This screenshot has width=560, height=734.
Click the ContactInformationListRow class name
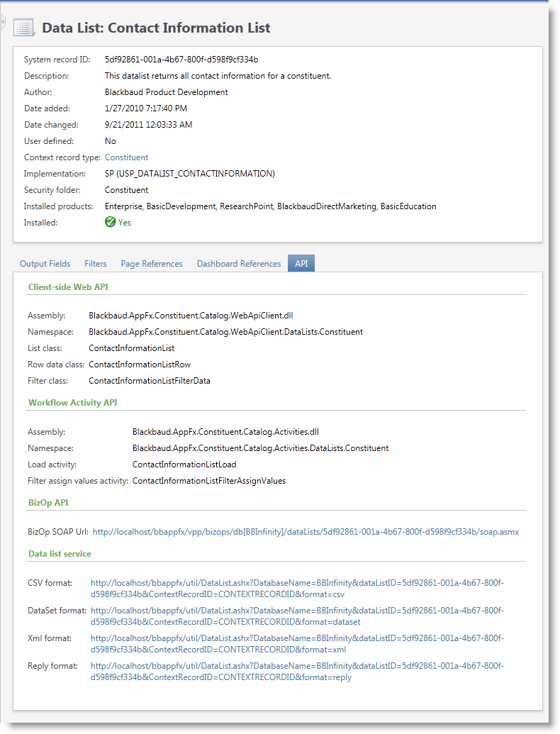pos(140,365)
